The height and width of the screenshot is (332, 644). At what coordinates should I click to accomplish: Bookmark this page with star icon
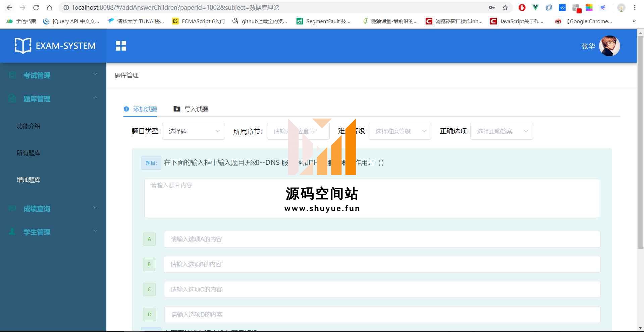click(505, 7)
